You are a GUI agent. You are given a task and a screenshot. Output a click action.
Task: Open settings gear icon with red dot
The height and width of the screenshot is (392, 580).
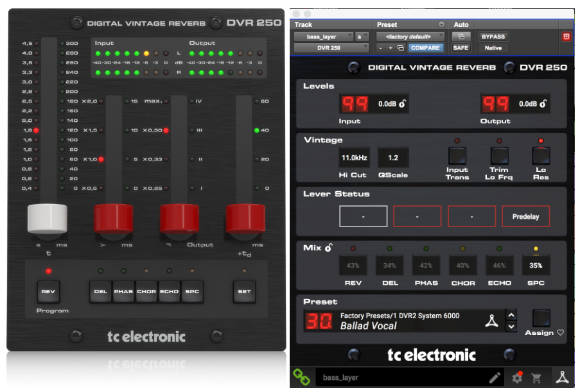(x=517, y=377)
